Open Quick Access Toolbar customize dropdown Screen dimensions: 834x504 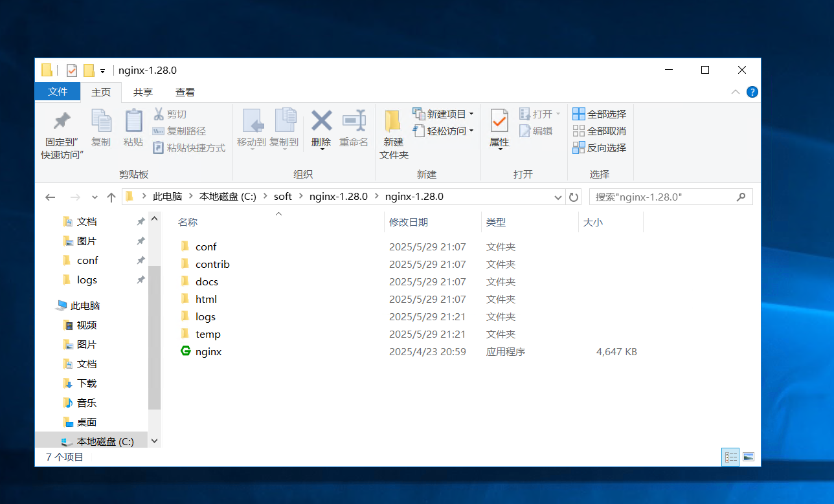point(102,71)
